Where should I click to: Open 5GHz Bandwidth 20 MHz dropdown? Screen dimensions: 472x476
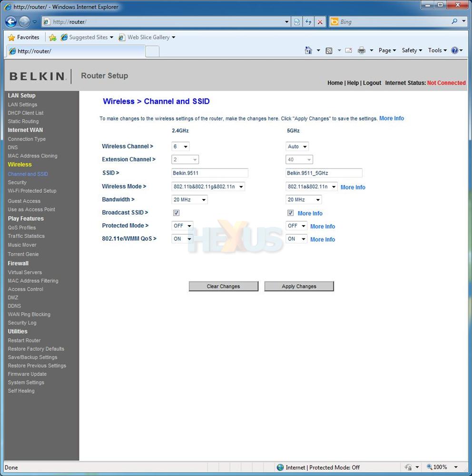(x=304, y=199)
